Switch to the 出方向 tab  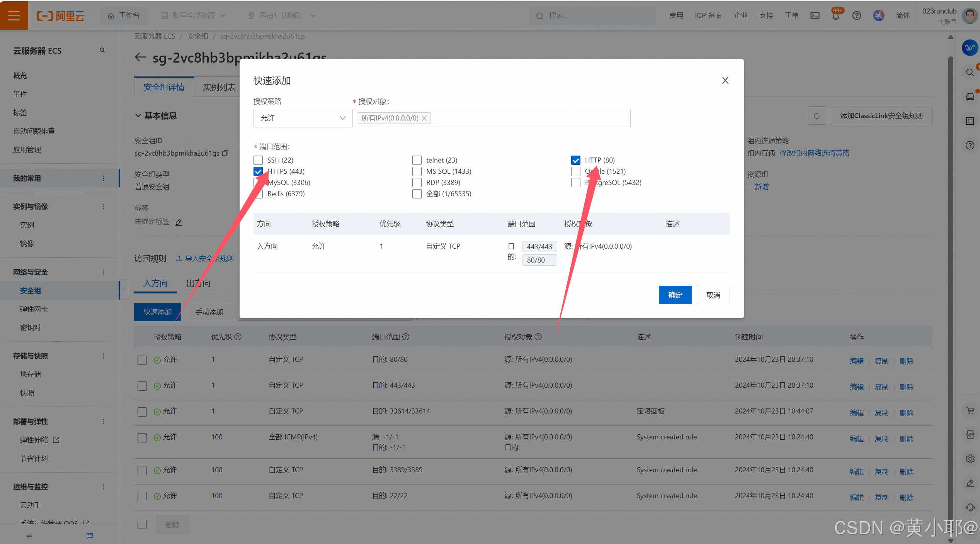click(x=198, y=283)
